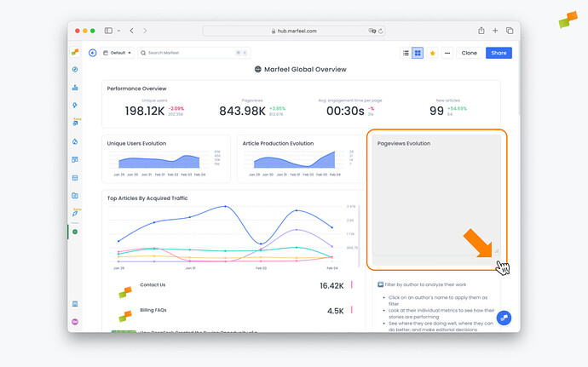Viewport: 588px width, 367px height.
Task: Click the 198.12K unique users value
Action: coord(145,111)
